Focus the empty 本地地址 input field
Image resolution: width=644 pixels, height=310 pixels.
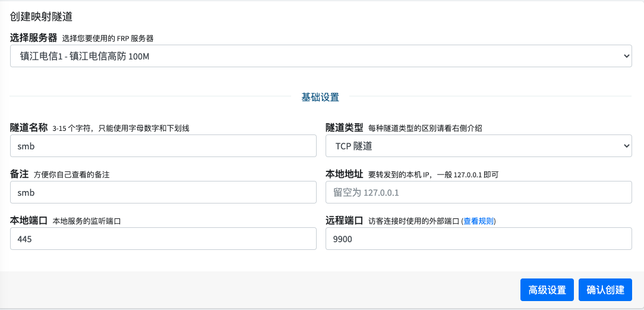point(478,193)
